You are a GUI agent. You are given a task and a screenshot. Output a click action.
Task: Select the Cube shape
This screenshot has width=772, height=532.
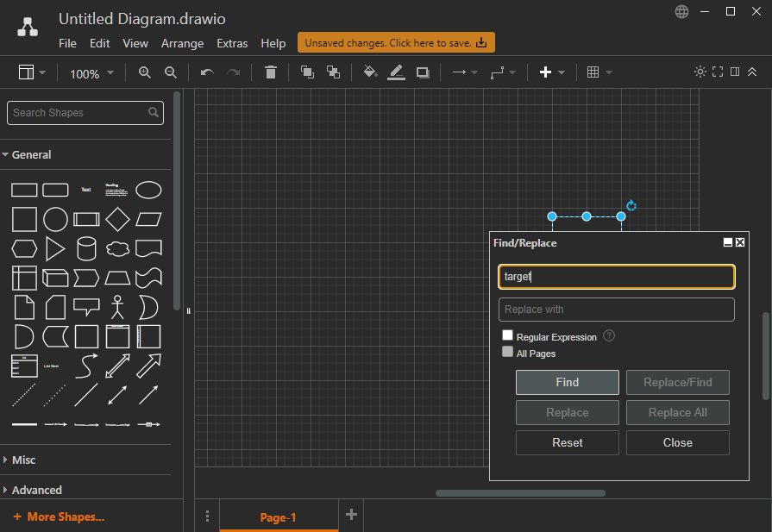(55, 278)
